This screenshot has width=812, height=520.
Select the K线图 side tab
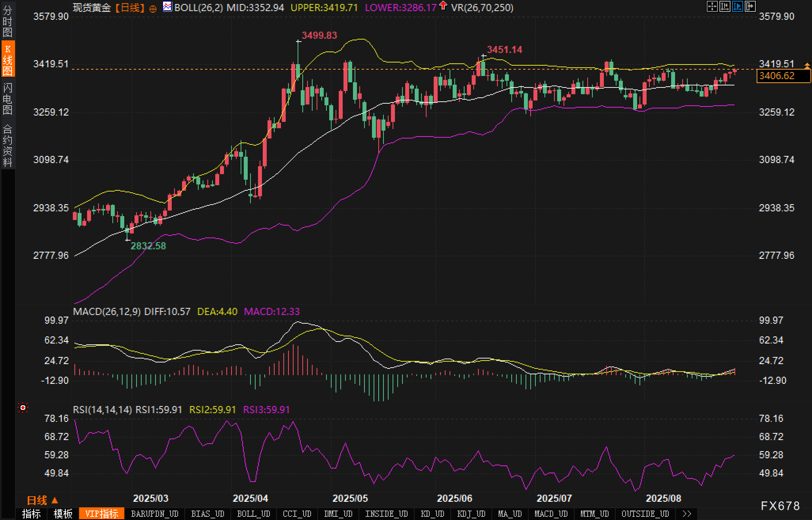[8, 60]
